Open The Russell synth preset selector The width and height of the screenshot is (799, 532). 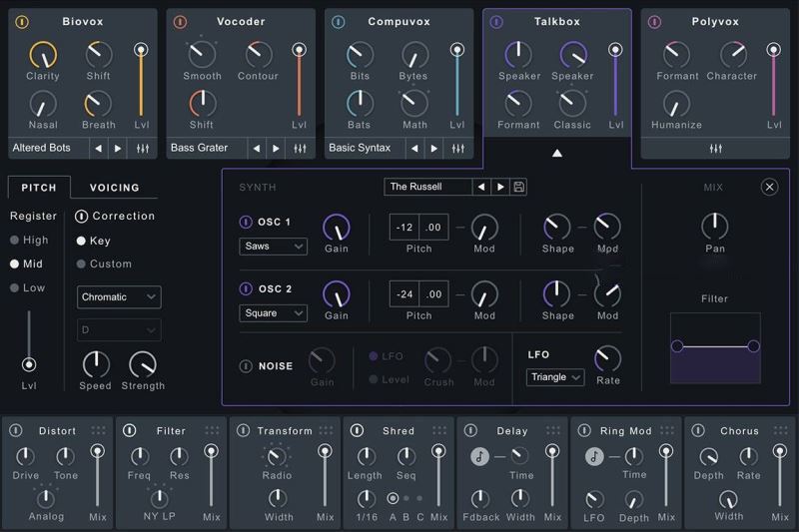pyautogui.click(x=428, y=187)
